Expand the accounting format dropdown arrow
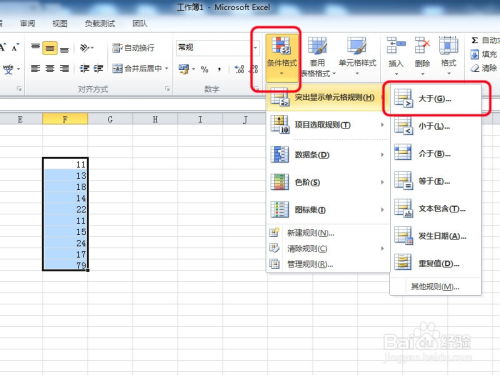500x375 pixels. click(x=194, y=69)
